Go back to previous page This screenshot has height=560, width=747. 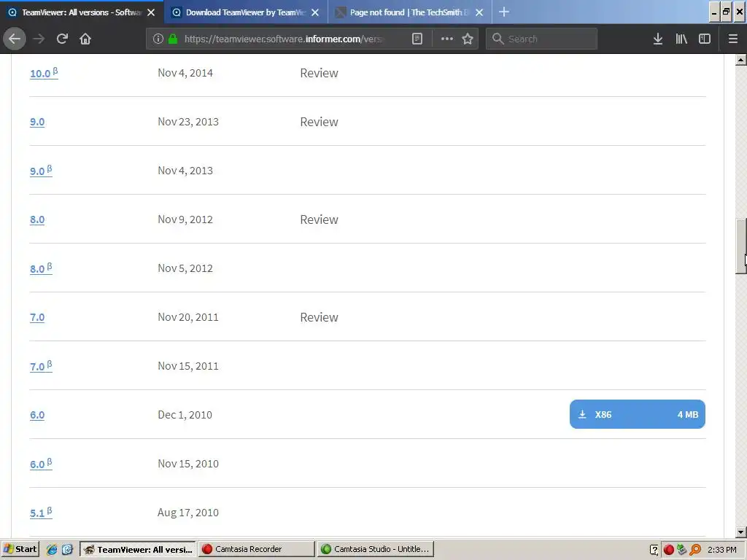pyautogui.click(x=15, y=39)
